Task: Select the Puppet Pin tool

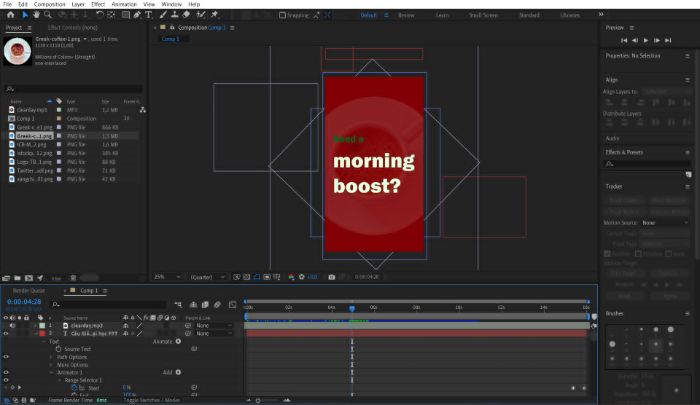Action: tap(214, 15)
